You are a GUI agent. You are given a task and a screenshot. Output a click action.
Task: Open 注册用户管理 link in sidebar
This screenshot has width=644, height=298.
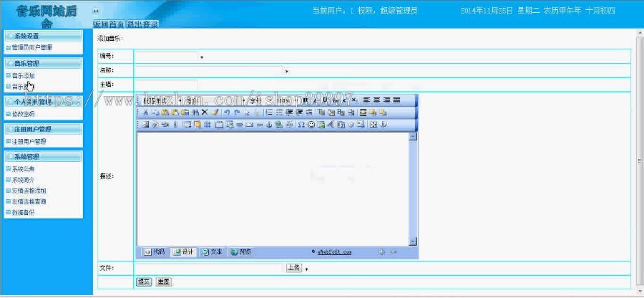(29, 141)
